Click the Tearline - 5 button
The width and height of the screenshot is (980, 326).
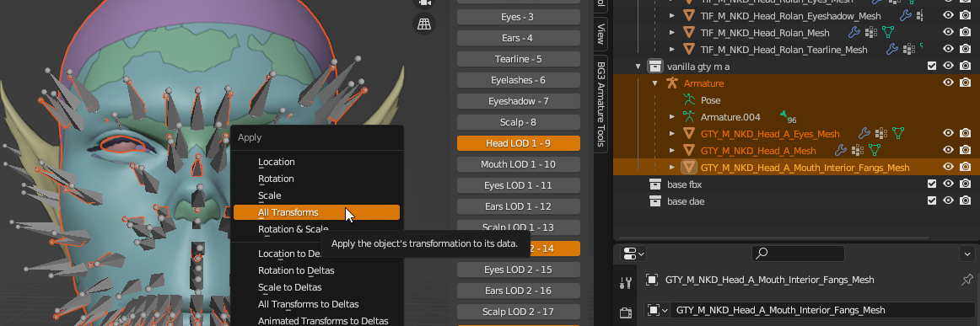tap(518, 59)
